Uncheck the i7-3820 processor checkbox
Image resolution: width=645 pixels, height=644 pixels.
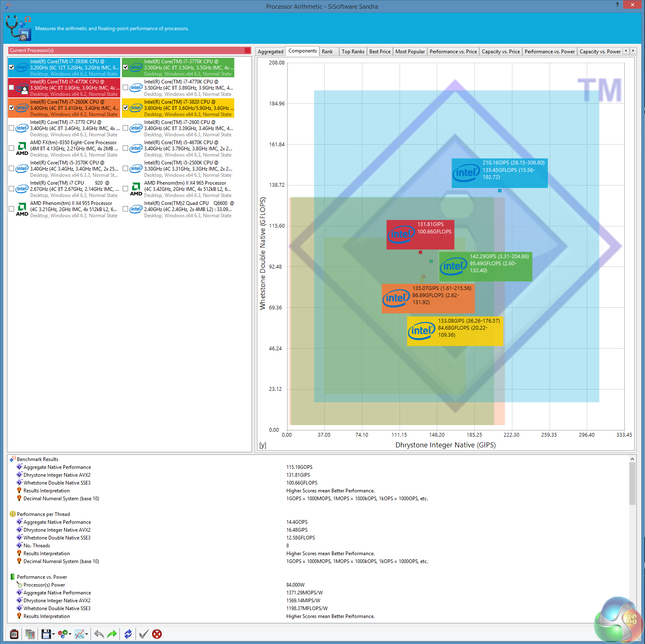[x=126, y=108]
